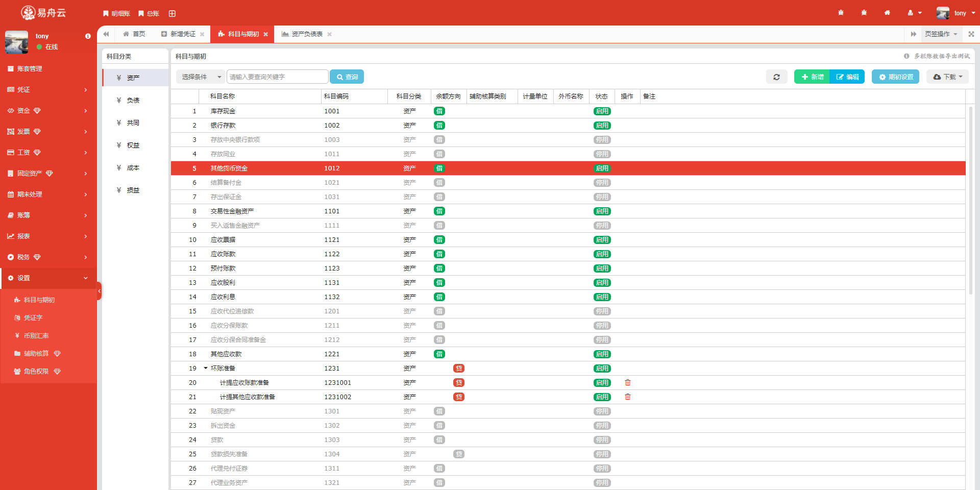Delete subject 1231001 via trash icon
This screenshot has width=980, height=490.
pyautogui.click(x=628, y=383)
